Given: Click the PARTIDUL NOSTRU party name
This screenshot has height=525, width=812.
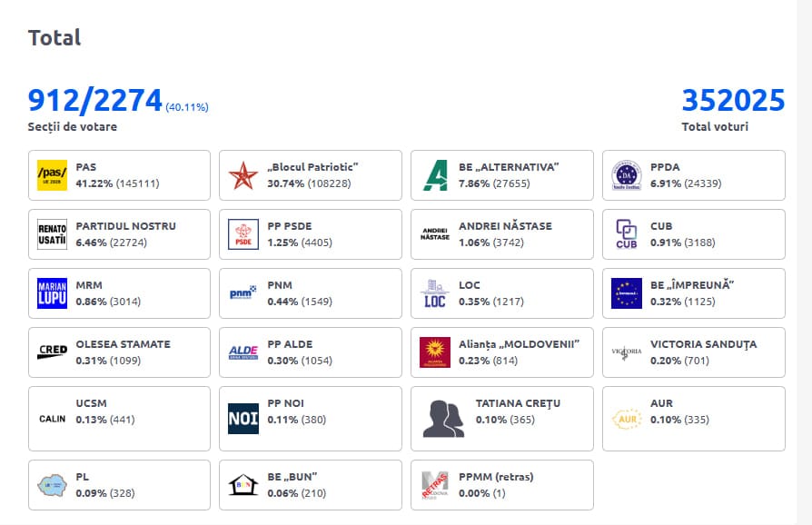Looking at the screenshot, I should [126, 226].
